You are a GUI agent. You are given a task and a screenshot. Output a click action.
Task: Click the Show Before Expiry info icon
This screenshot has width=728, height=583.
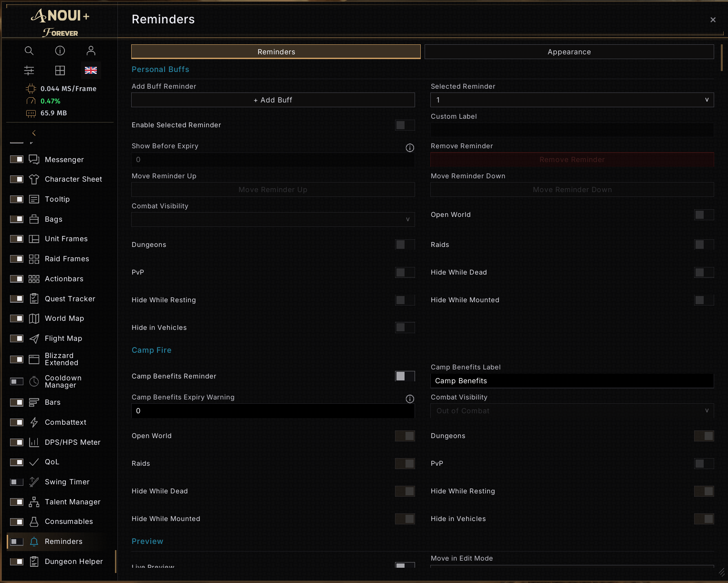(410, 148)
